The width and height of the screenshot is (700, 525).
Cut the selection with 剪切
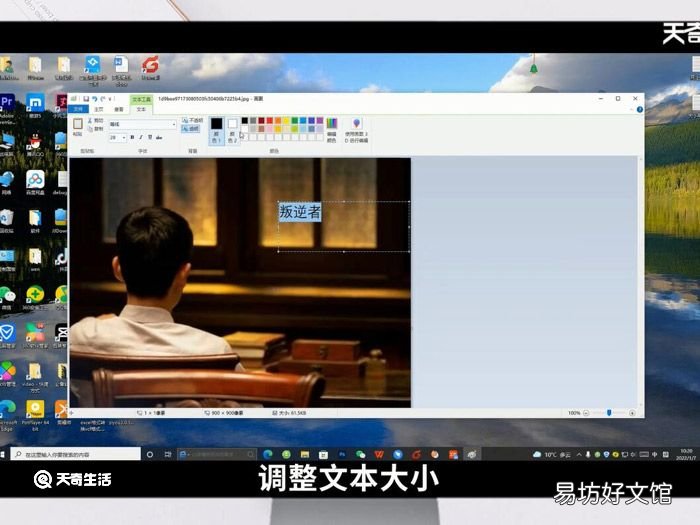pos(96,121)
